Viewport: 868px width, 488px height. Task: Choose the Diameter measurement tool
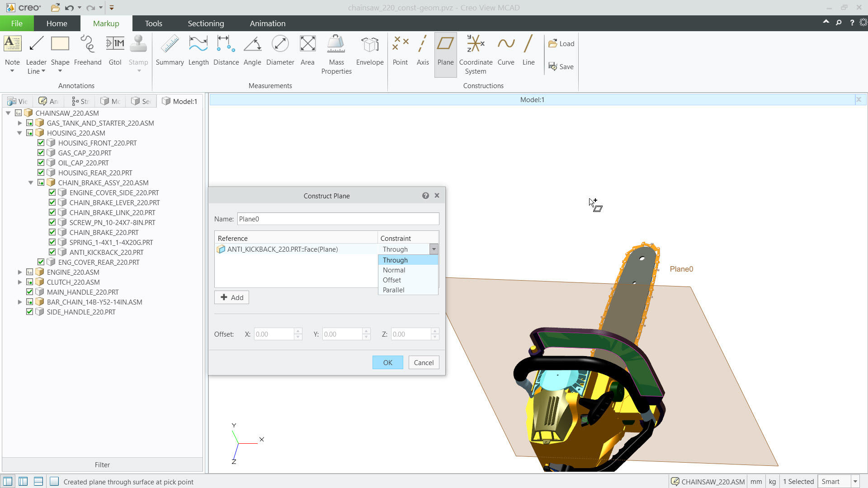280,51
